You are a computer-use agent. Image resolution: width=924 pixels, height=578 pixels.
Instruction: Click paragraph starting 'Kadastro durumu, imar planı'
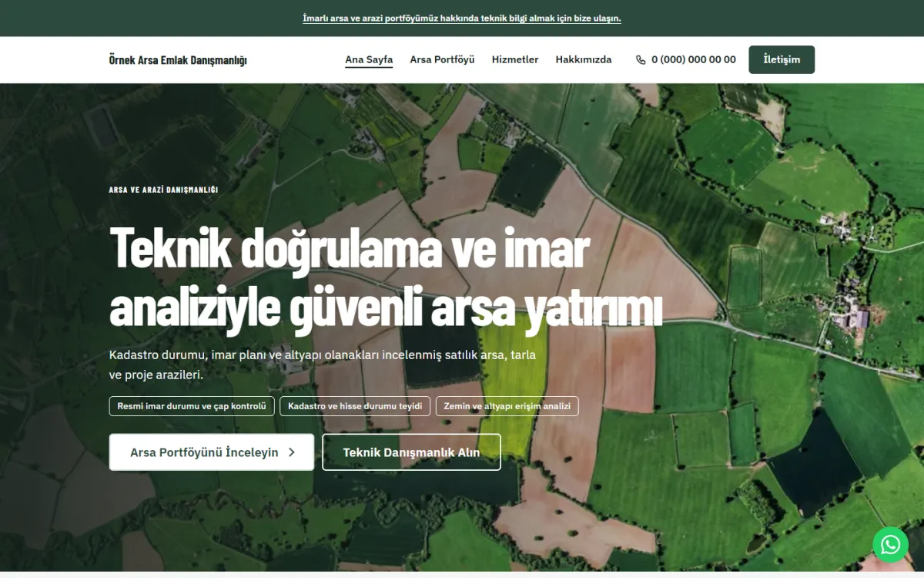click(x=323, y=365)
